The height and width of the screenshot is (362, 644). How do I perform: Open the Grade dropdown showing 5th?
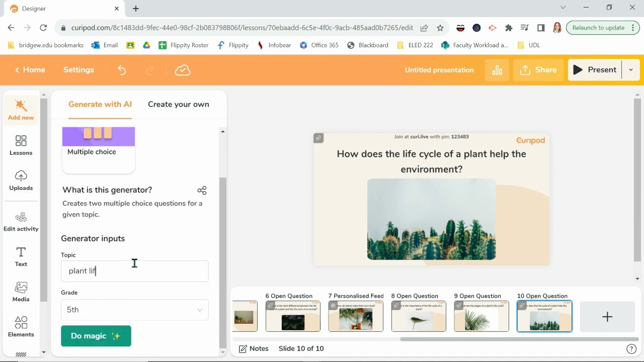134,309
